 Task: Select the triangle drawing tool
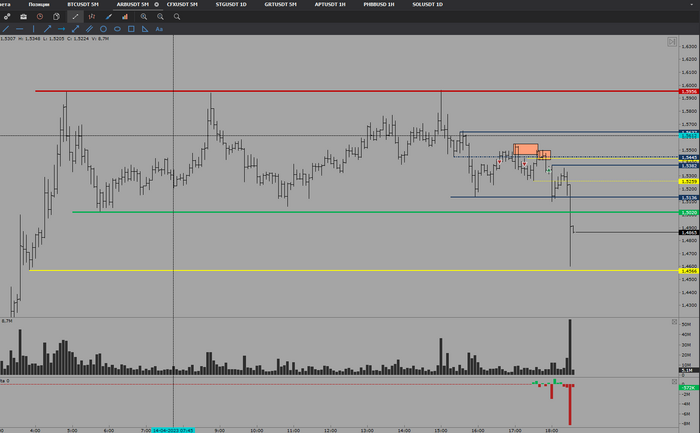tap(145, 29)
